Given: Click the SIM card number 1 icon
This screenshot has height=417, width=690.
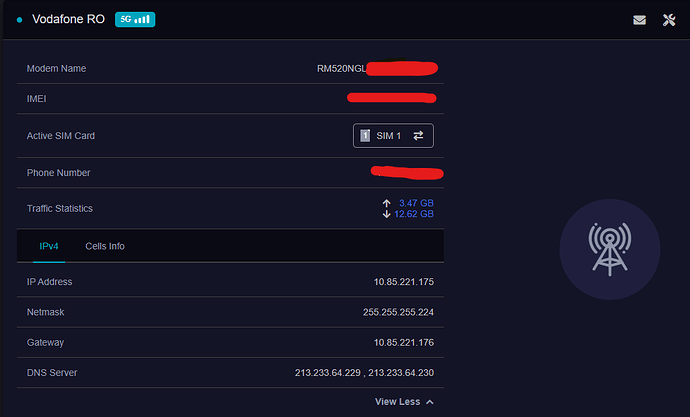Looking at the screenshot, I should coord(365,135).
